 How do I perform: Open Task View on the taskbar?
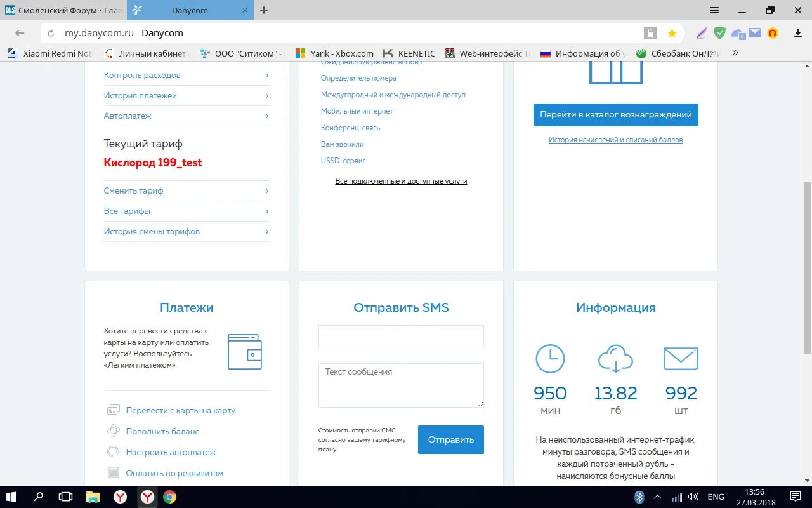coord(65,497)
